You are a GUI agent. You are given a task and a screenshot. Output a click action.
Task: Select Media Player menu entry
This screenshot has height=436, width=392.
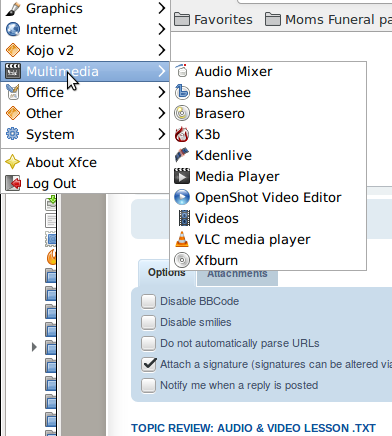[268, 176]
